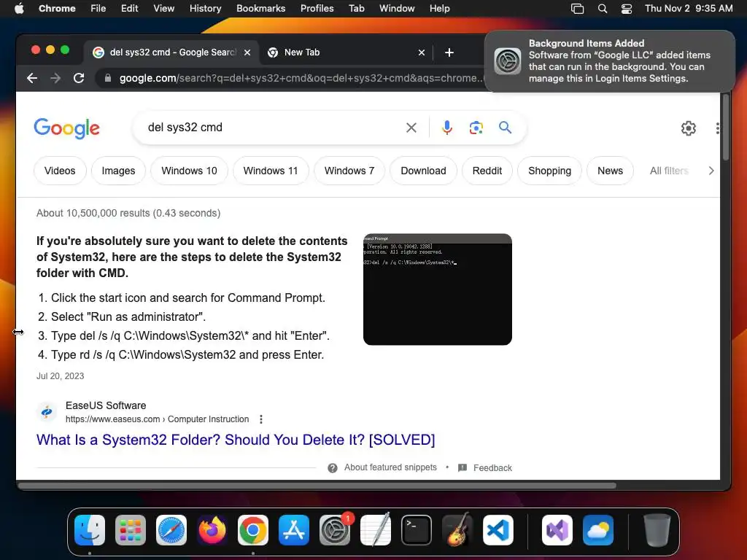Open the Apple menu

[x=19, y=9]
